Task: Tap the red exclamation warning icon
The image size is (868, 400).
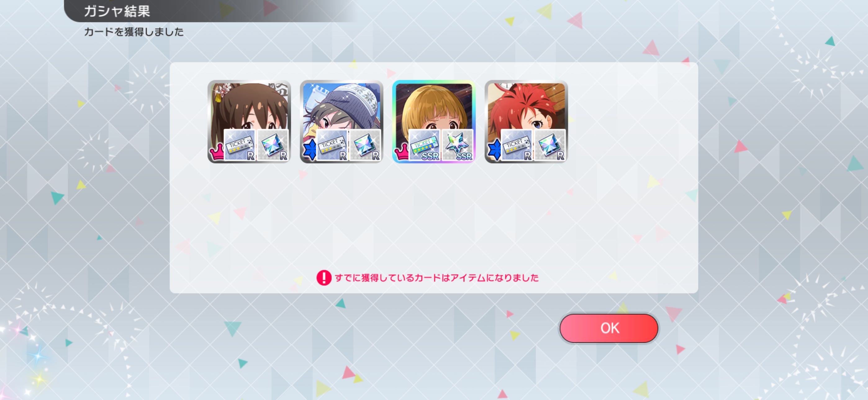Action: [324, 278]
